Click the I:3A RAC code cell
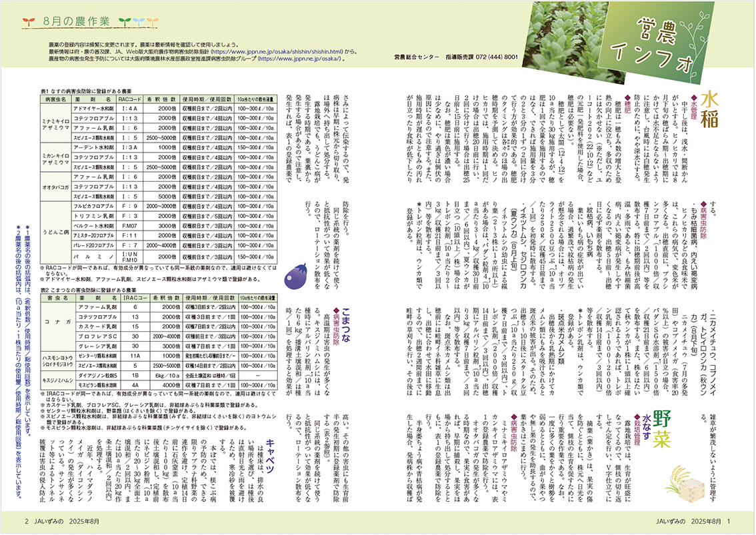 point(130,148)
